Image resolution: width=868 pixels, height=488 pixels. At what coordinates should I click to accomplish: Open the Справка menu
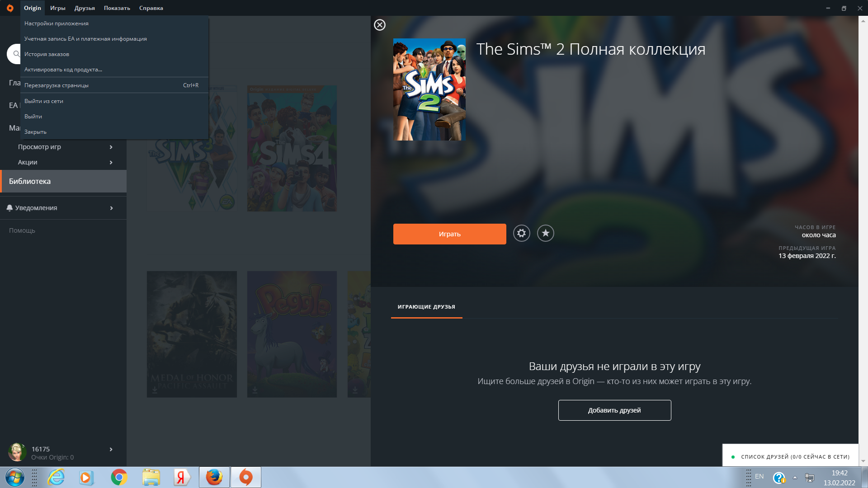151,8
